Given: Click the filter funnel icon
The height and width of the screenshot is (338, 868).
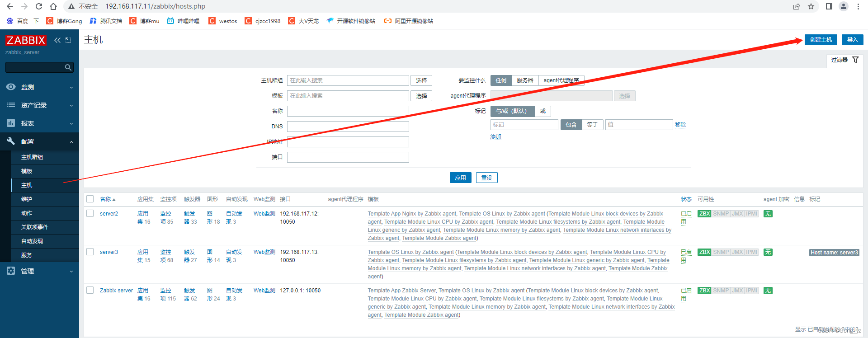Looking at the screenshot, I should tap(855, 60).
